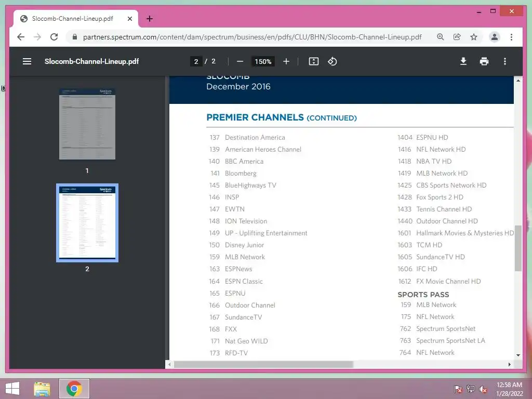Click the 'ION Television' entry

point(246,221)
